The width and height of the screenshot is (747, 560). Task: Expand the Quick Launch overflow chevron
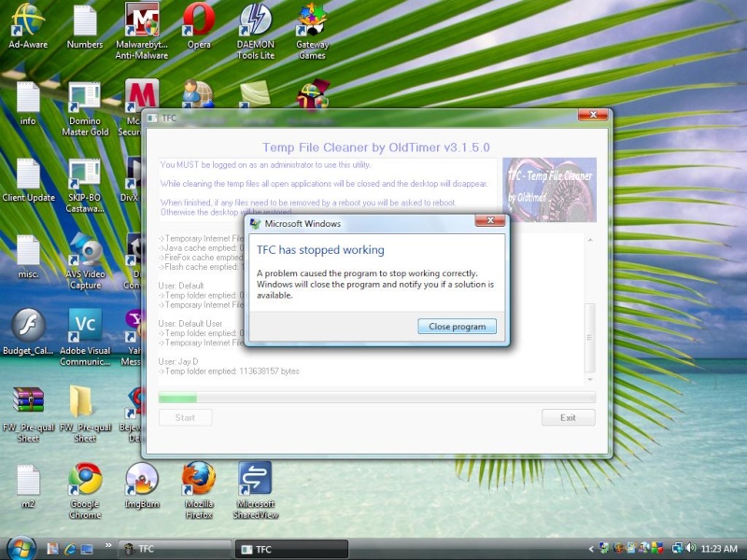[x=108, y=545]
